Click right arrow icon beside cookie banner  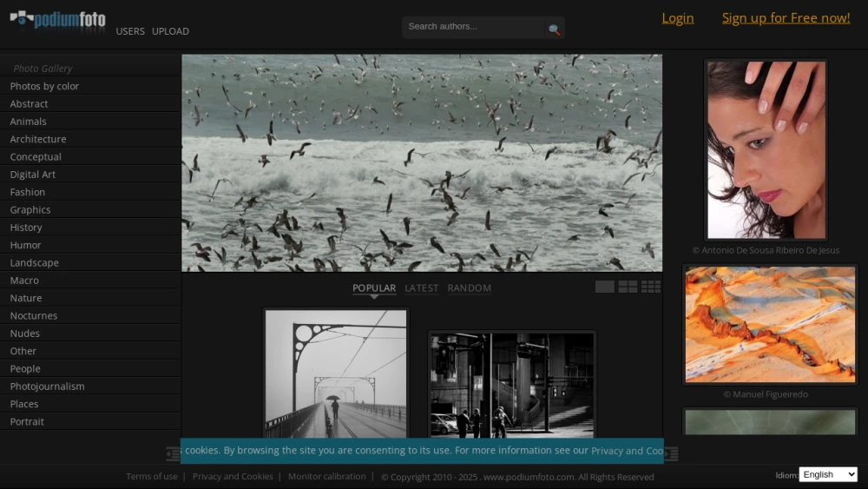pos(672,454)
